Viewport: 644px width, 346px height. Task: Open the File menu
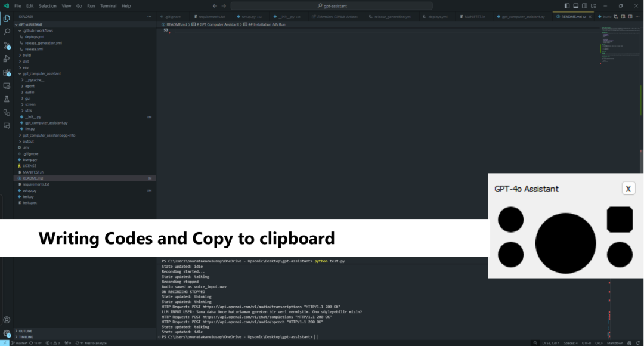18,6
